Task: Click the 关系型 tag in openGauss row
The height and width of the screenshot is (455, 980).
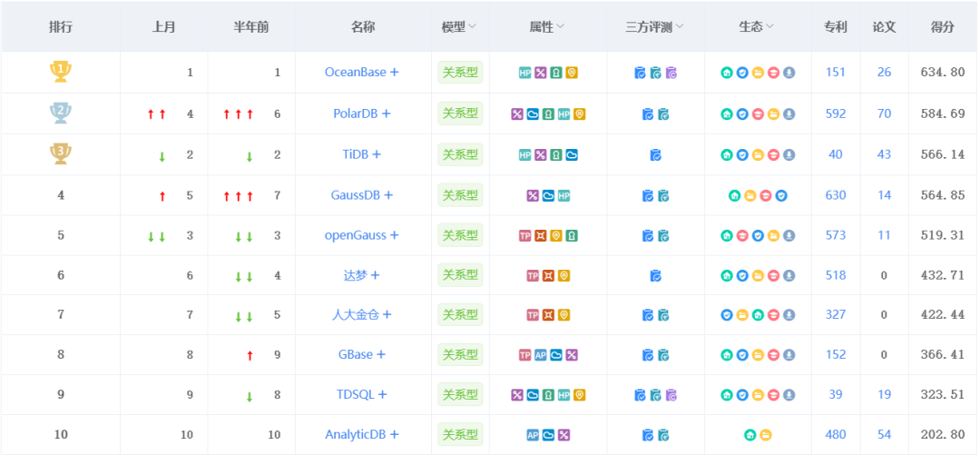Action: pos(460,235)
